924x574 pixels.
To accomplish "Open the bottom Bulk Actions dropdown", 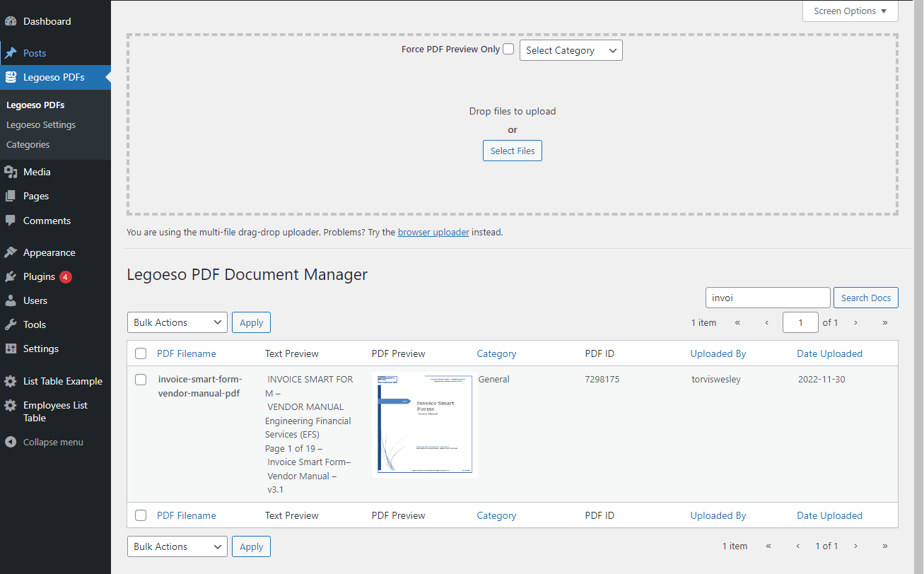I will click(177, 546).
